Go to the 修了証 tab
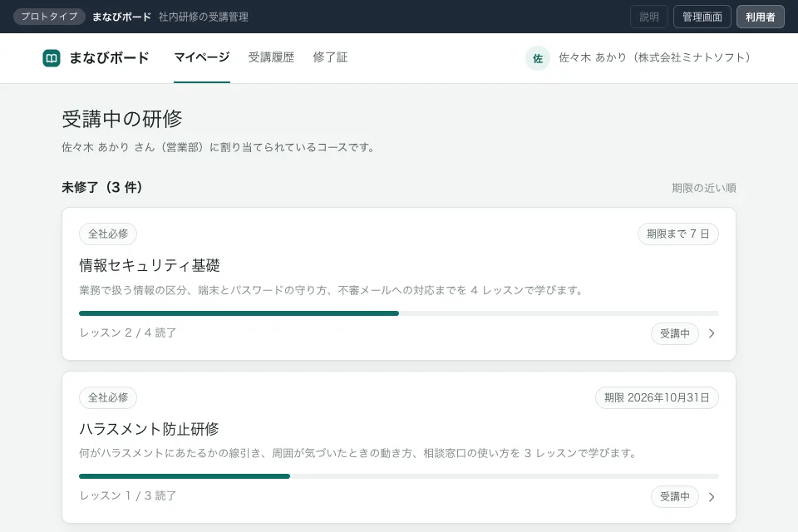Screen dimensions: 798x532 (330, 57)
